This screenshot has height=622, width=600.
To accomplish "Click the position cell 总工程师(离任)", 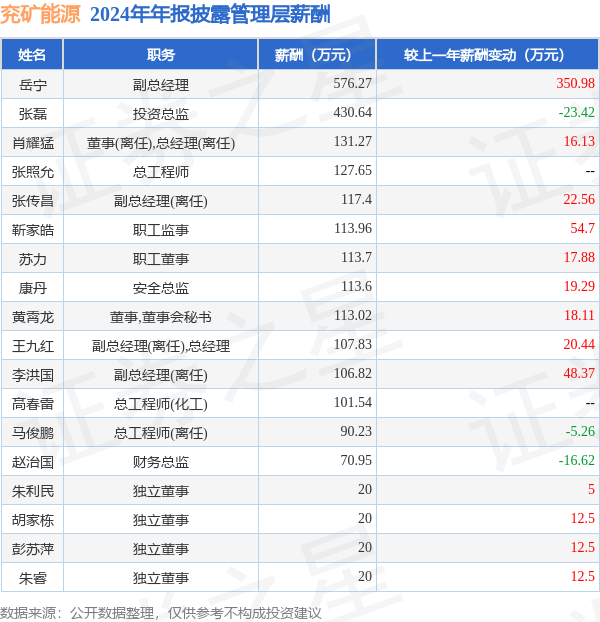I will pos(161,433).
